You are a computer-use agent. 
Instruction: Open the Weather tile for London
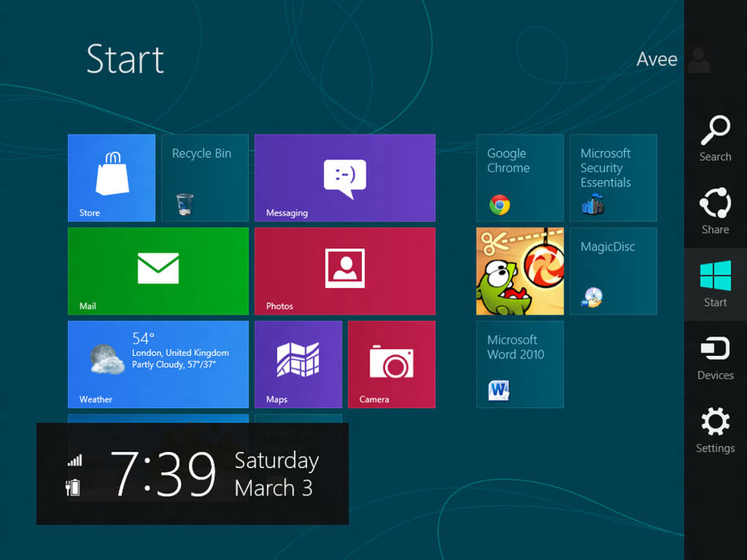point(159,364)
